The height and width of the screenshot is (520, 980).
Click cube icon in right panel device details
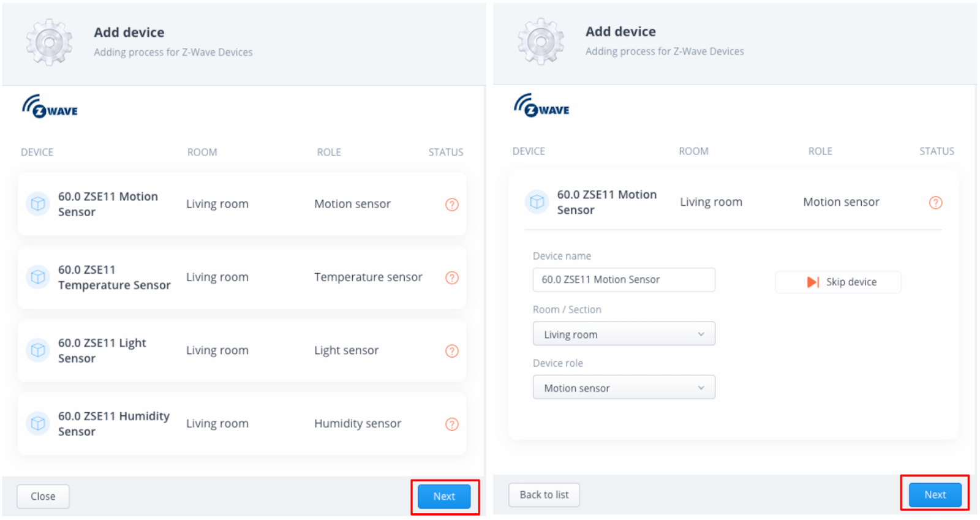[x=537, y=202]
